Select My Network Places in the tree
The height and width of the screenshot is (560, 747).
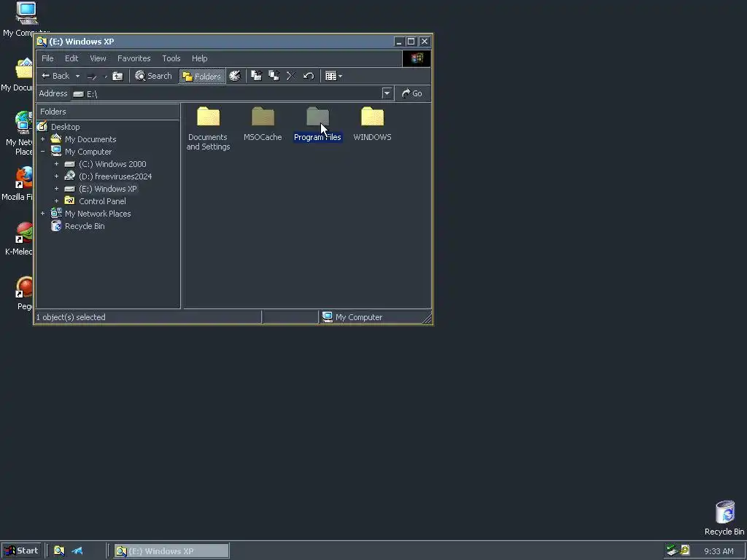(98, 214)
